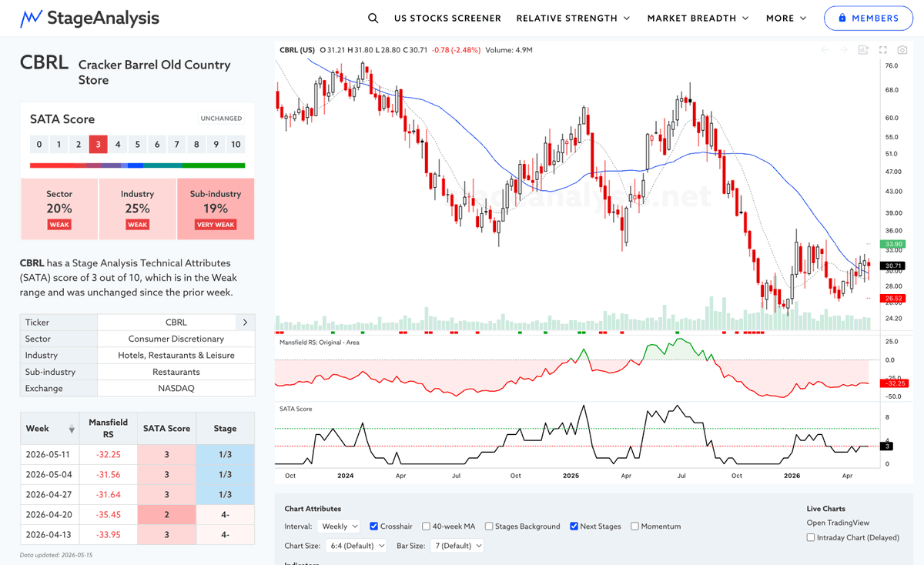Toggle the Crosshair checkbox
Viewport: 924px width, 565px height.
point(374,527)
